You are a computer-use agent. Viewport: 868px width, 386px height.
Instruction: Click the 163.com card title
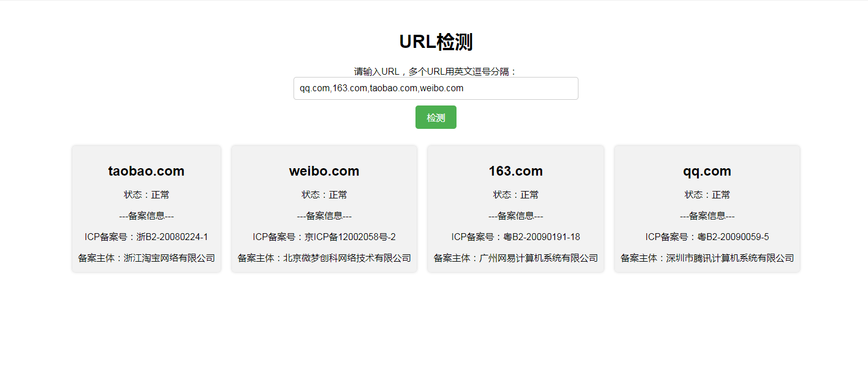[516, 171]
